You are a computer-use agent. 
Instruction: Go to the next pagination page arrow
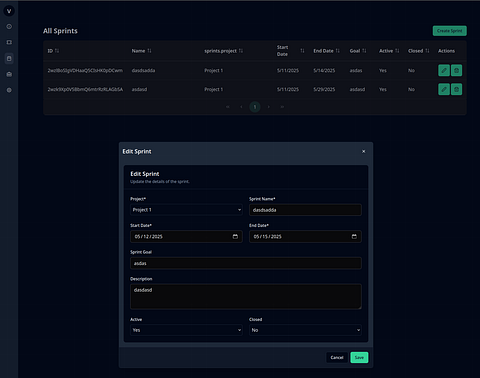(268, 107)
